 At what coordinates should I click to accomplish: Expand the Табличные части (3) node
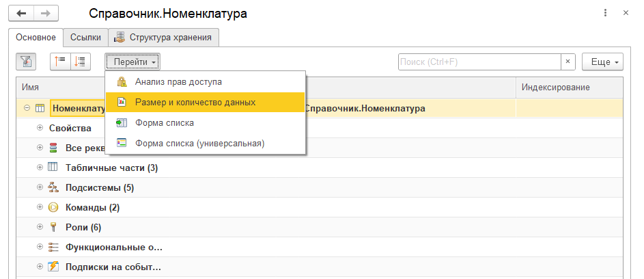(x=40, y=168)
